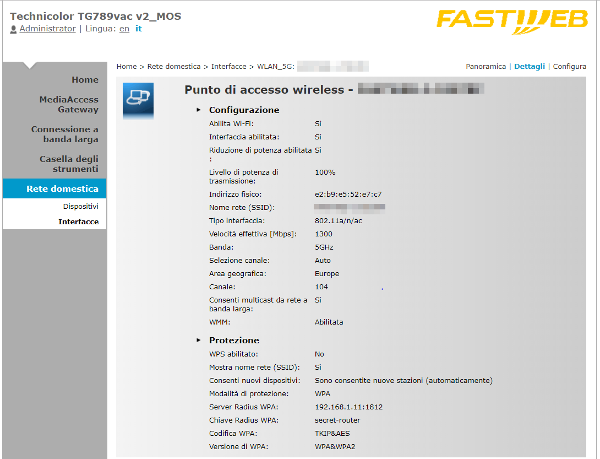Go to Connessione a banda larga
The image size is (600, 459).
pos(64,135)
